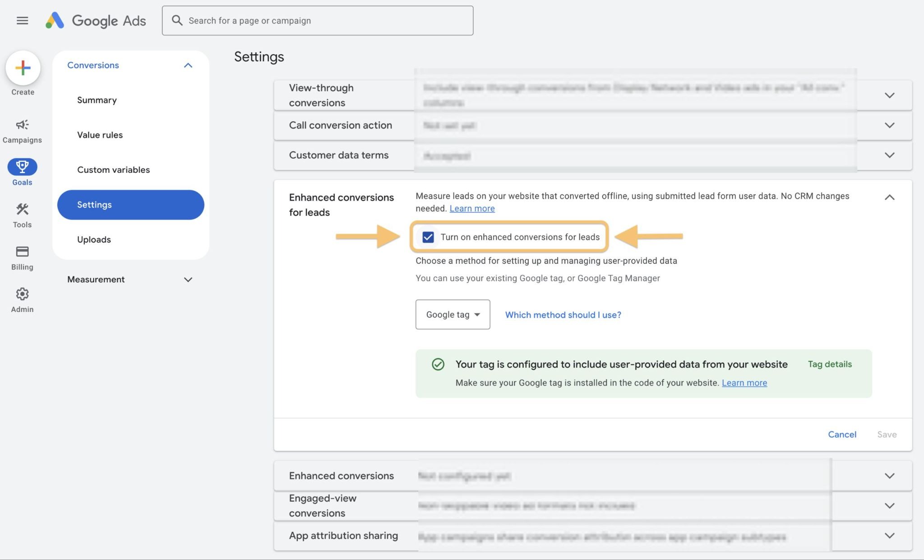Image resolution: width=924 pixels, height=560 pixels.
Task: Click the App attribution sharing label
Action: pos(343,536)
